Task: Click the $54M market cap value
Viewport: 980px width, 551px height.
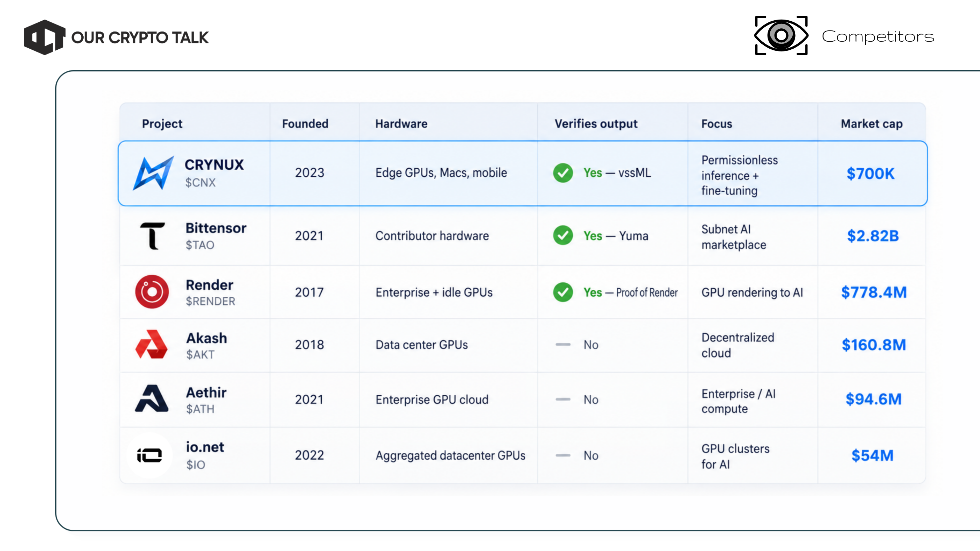Action: pyautogui.click(x=872, y=455)
